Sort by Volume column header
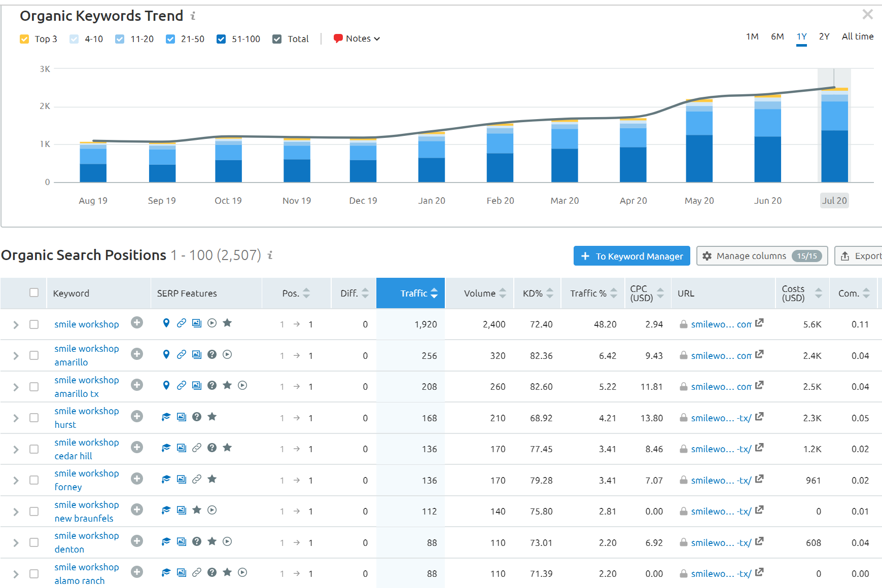The image size is (882, 588). click(x=479, y=293)
